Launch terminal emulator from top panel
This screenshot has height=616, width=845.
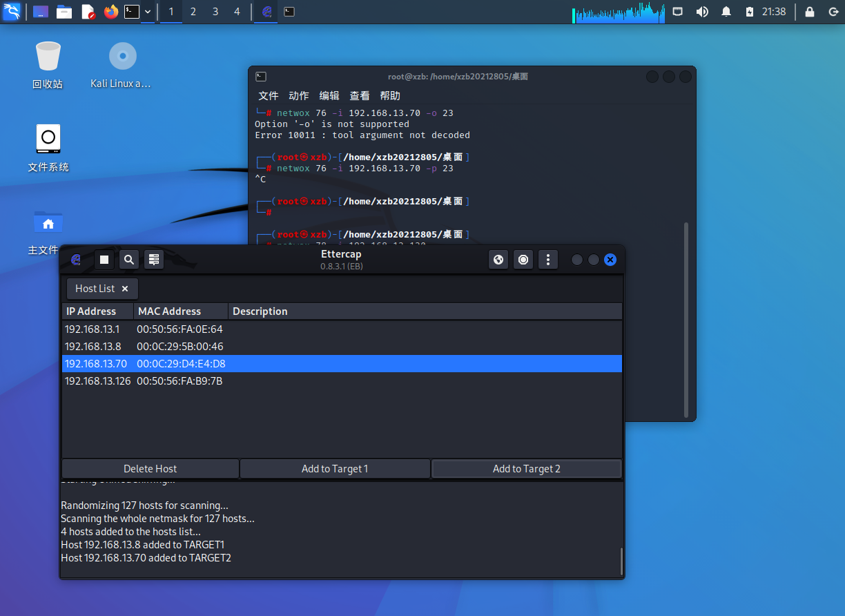click(132, 12)
